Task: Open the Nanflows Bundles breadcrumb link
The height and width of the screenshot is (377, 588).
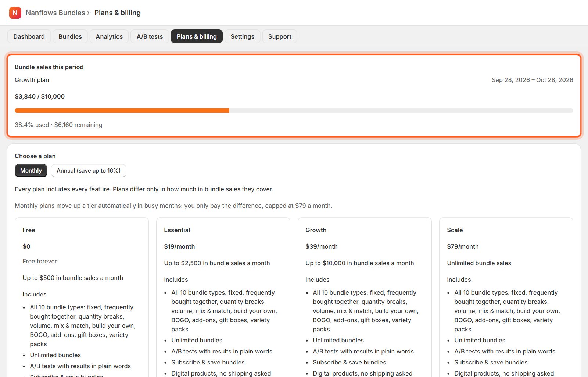Action: coord(55,13)
